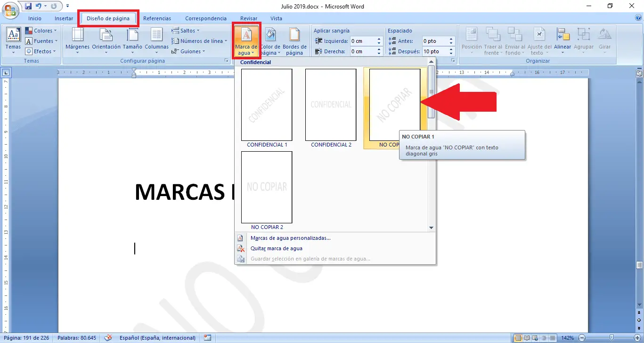Screen dimensions: 644x343
Task: Expand the Guiones menu
Action: 190,51
